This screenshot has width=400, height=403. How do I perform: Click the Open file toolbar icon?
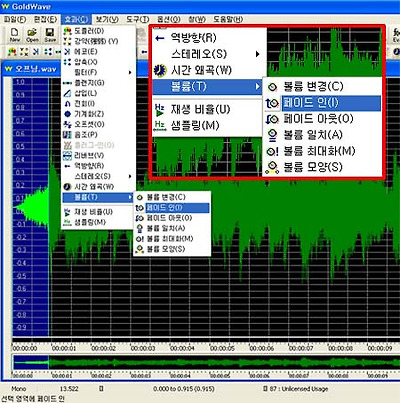[x=32, y=35]
